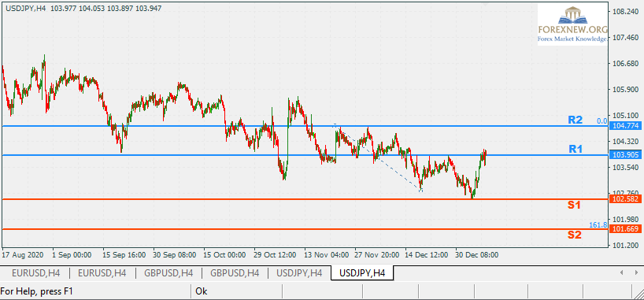Click the 17 Aug 2020 date label
644x300 pixels.
[23, 255]
